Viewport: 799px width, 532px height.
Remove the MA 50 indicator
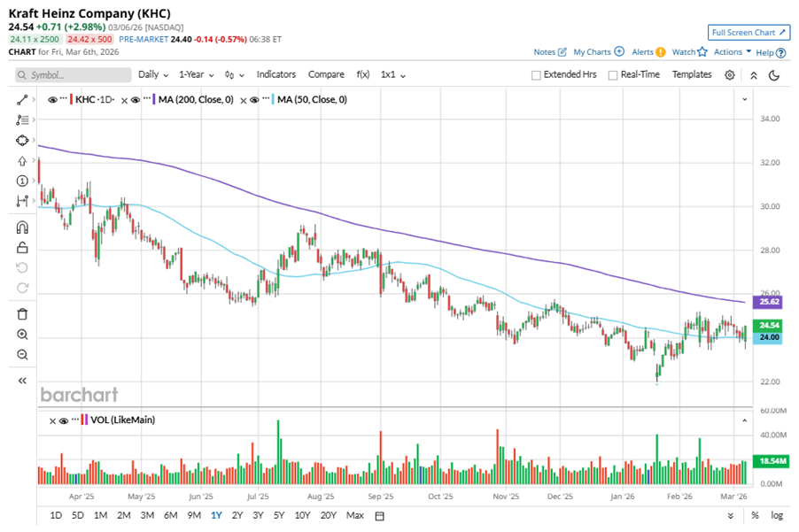(x=244, y=100)
